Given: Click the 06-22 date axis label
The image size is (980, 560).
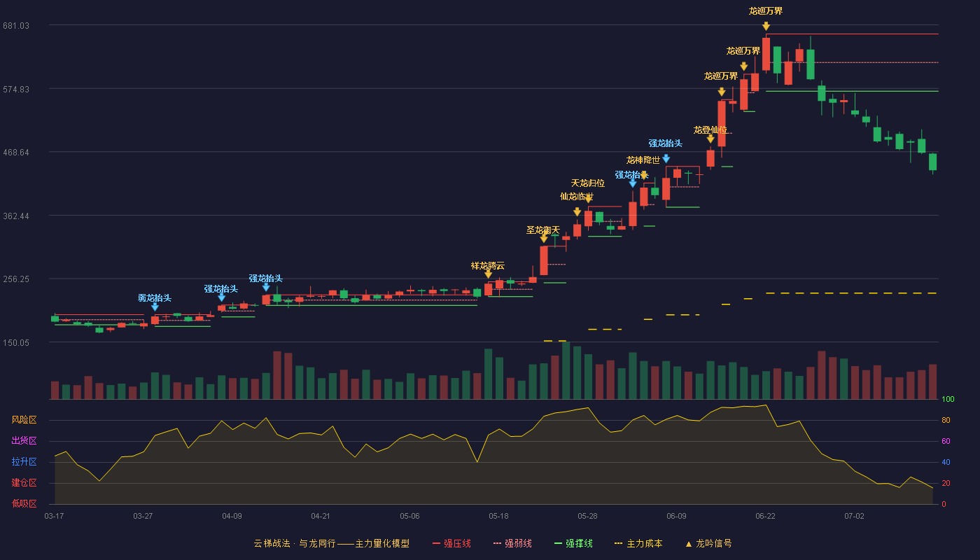Looking at the screenshot, I should pos(765,516).
